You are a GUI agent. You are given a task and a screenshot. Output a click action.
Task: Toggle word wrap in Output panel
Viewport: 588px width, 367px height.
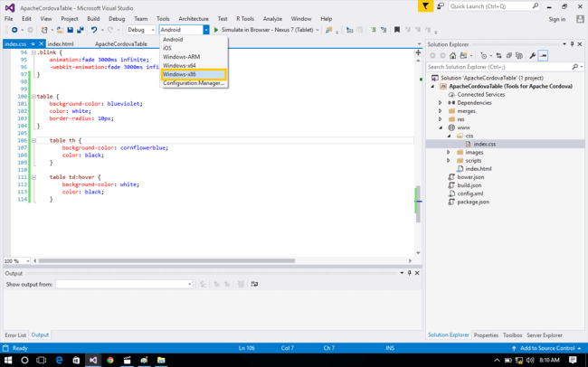pyautogui.click(x=254, y=284)
